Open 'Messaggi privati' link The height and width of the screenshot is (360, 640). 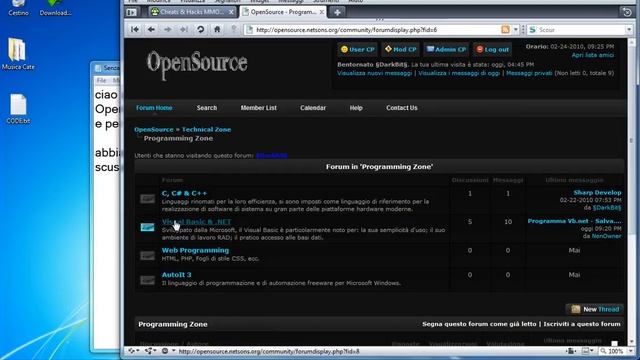tap(529, 73)
